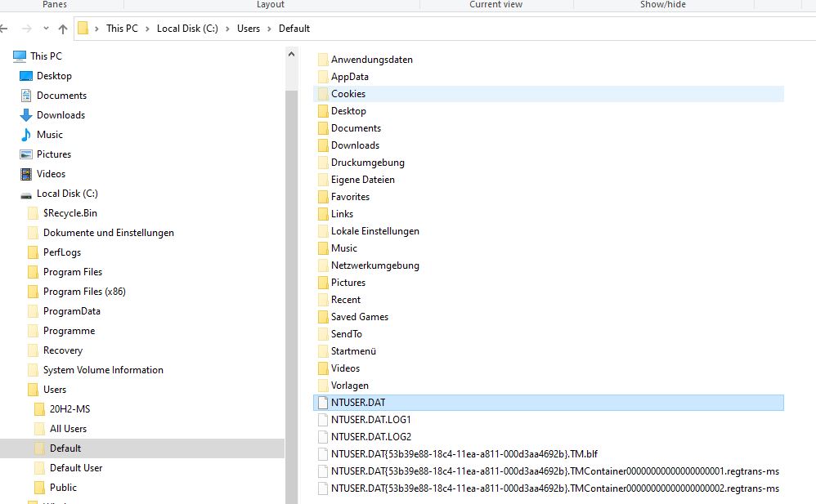The image size is (816, 504).
Task: Click the Videos film icon in navigation pane
Action: click(x=26, y=174)
